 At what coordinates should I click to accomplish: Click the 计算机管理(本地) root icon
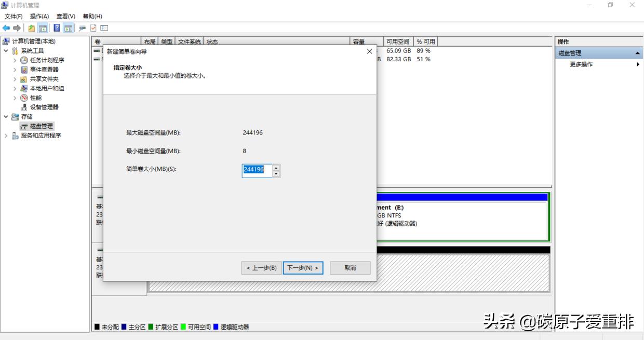pos(6,42)
